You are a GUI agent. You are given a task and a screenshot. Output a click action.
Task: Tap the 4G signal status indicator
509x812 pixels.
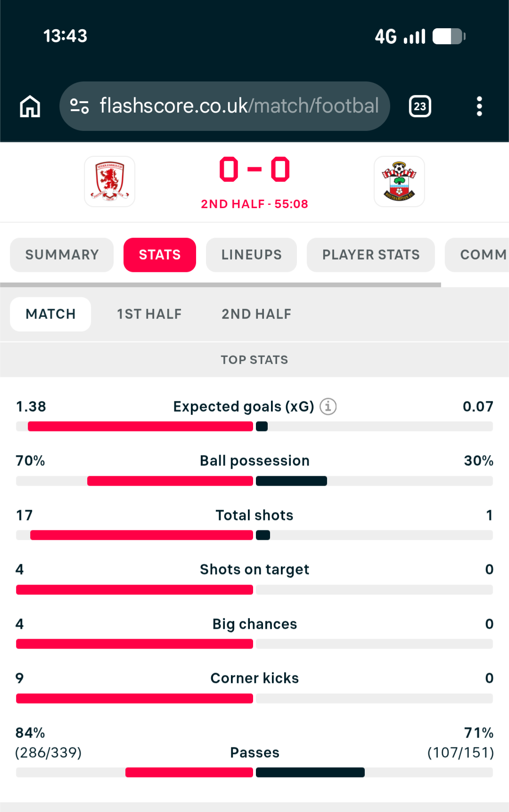(400, 36)
